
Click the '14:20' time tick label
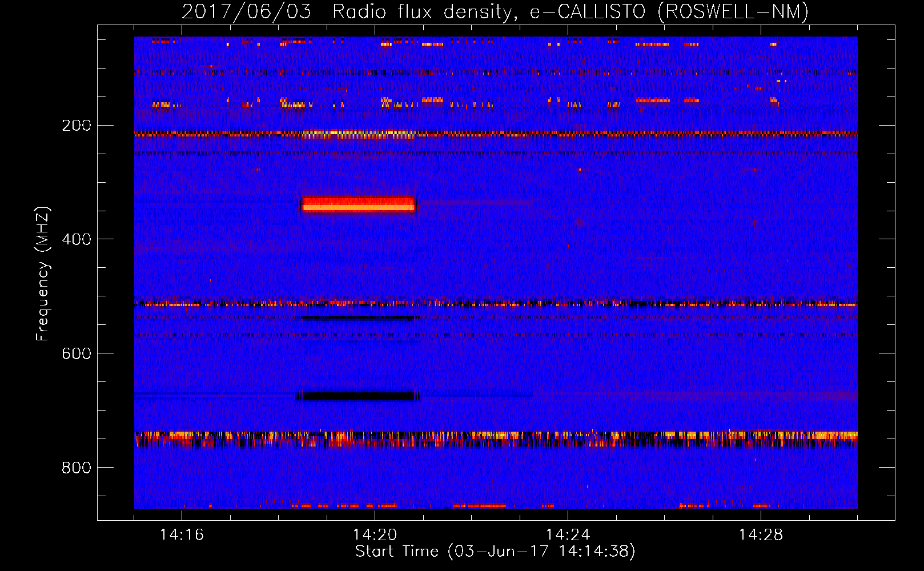pyautogui.click(x=375, y=535)
